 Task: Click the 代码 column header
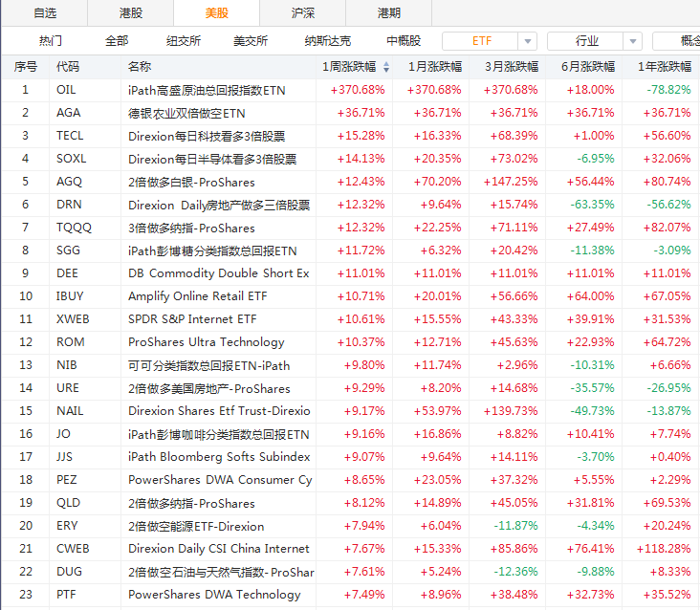68,67
